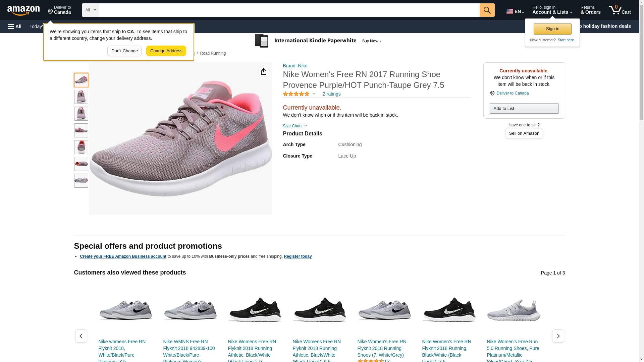Screen dimensions: 644x362
Task: Open Returns & Orders
Action: tap(590, 10)
